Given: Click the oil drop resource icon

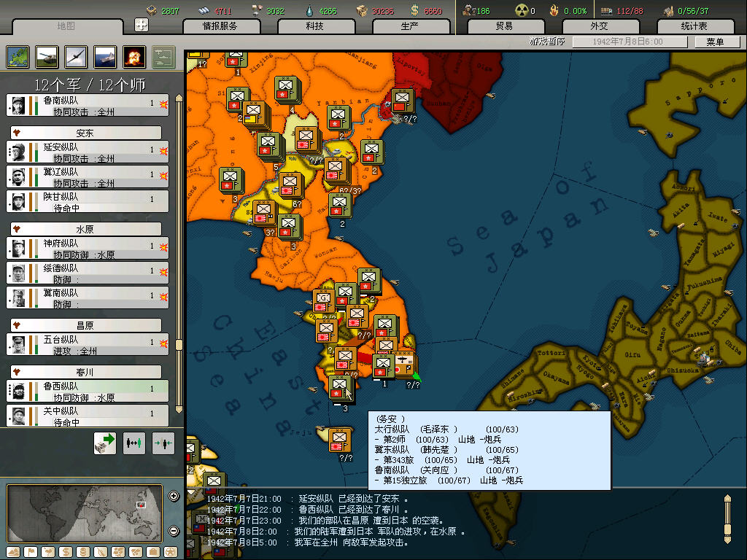Looking at the screenshot, I should 310,10.
